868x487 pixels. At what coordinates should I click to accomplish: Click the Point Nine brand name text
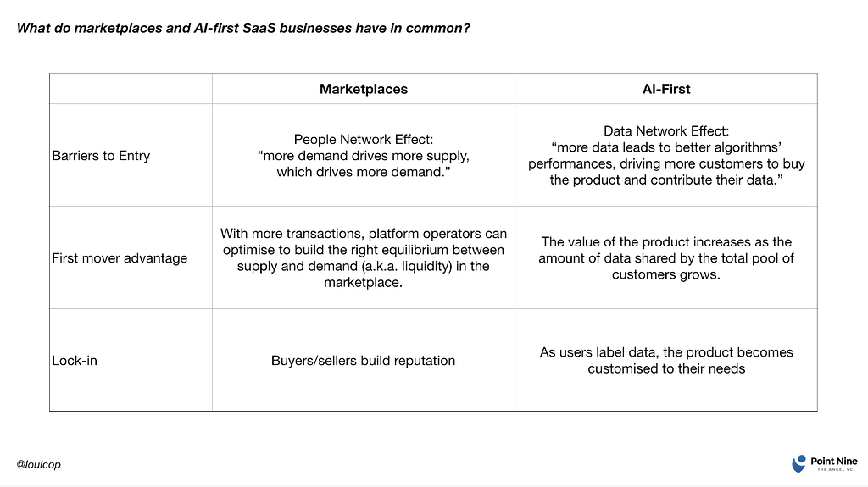click(x=834, y=461)
